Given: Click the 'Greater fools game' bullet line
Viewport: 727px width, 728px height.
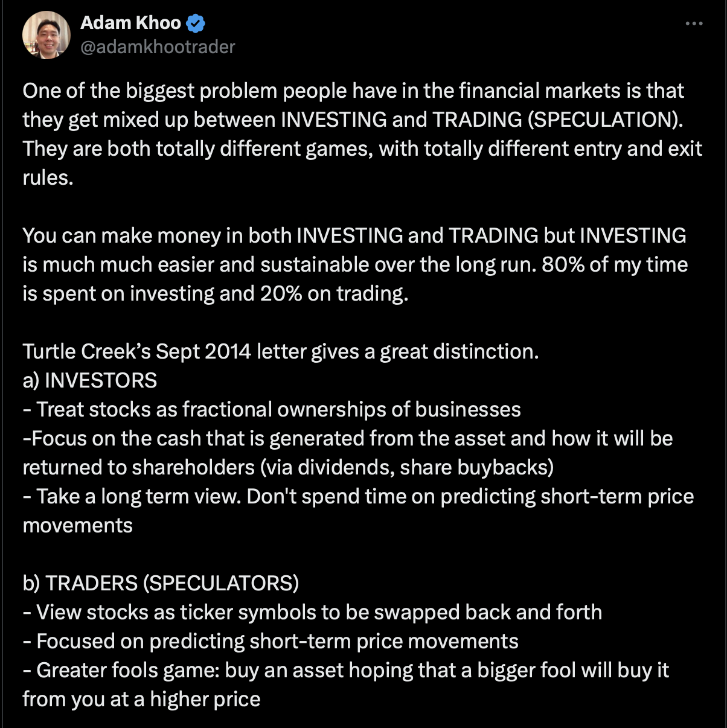Looking at the screenshot, I should 346,670.
